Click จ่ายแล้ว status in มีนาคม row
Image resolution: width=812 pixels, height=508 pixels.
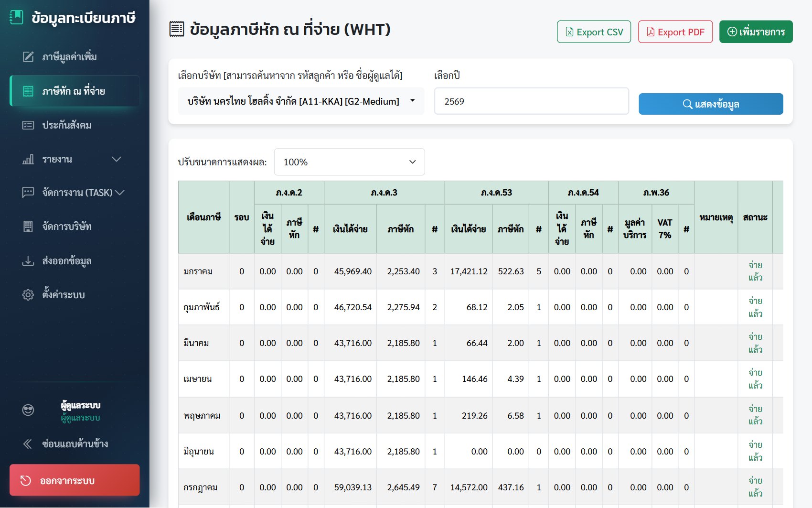point(755,343)
